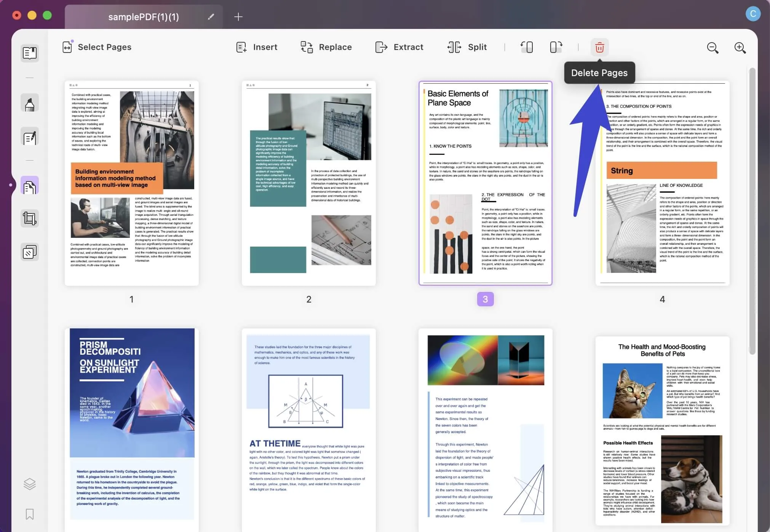770x532 pixels.
Task: Select the Replace pages tool
Action: point(325,47)
